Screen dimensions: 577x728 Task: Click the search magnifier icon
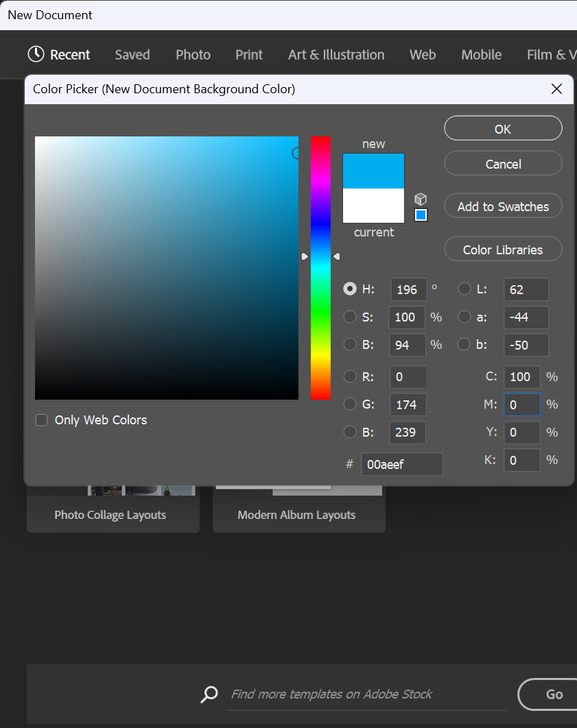pos(209,694)
